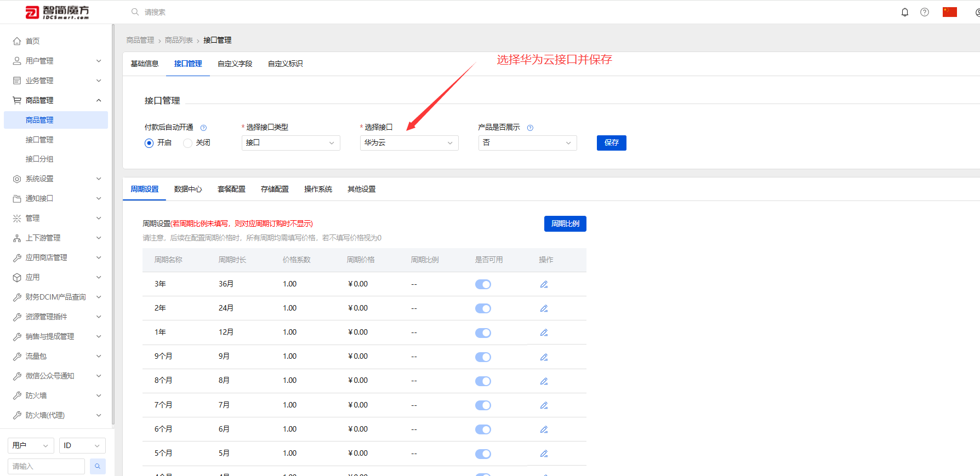
Task: Click the 保存 button
Action: 612,143
